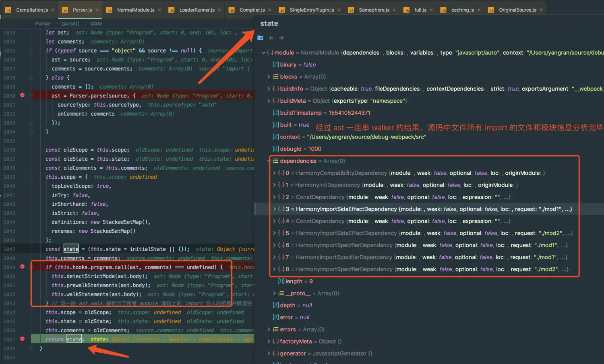Expand dependency 1 HarmonyInitDependency
Image resolution: width=604 pixels, height=364 pixels.
274,185
